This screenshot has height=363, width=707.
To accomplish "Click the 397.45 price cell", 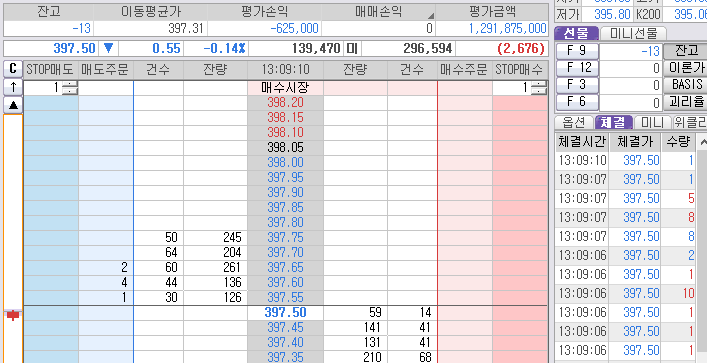I will point(285,327).
